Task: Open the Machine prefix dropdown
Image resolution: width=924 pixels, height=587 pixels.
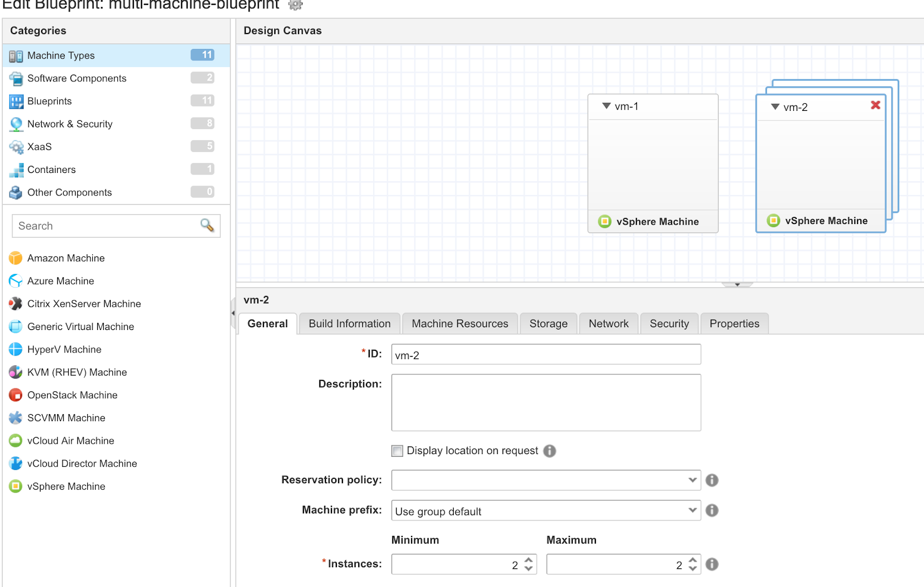Action: (692, 510)
